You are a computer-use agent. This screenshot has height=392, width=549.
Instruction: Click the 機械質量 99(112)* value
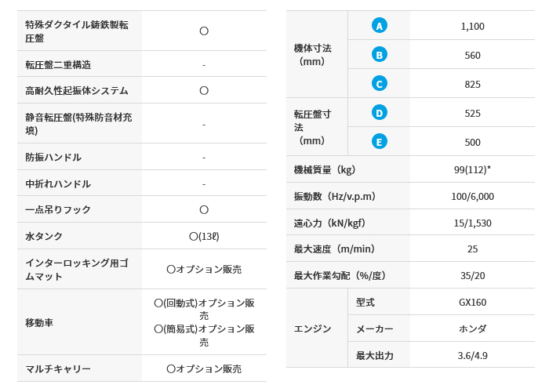tap(472, 169)
